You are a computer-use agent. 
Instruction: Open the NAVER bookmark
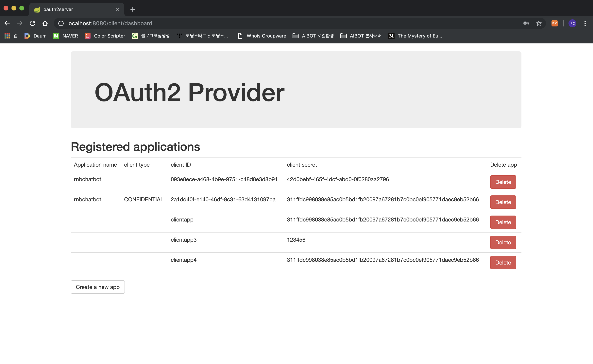point(66,36)
